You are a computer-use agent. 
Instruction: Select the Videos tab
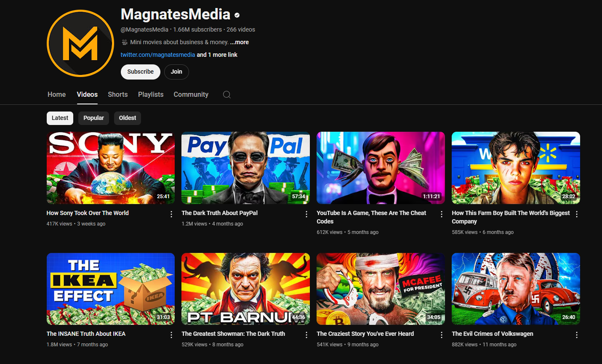pos(87,95)
